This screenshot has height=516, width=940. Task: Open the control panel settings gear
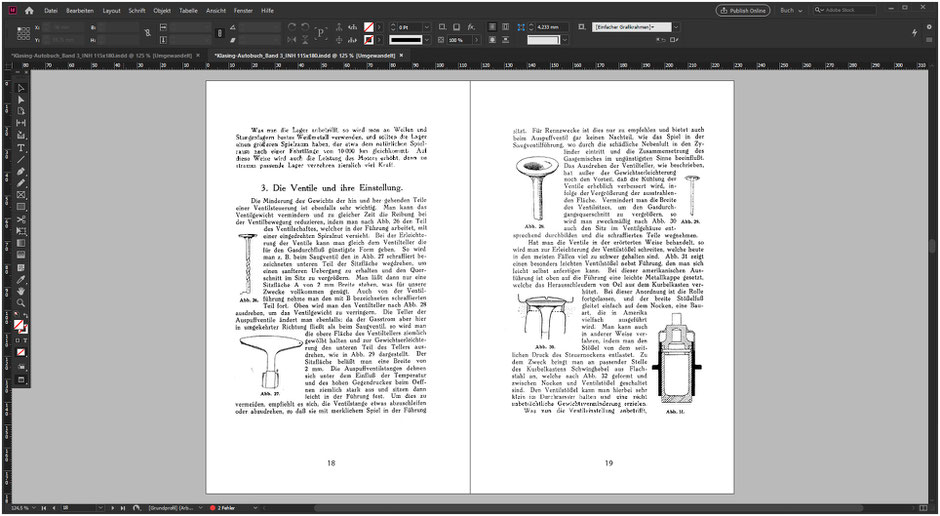[x=930, y=27]
